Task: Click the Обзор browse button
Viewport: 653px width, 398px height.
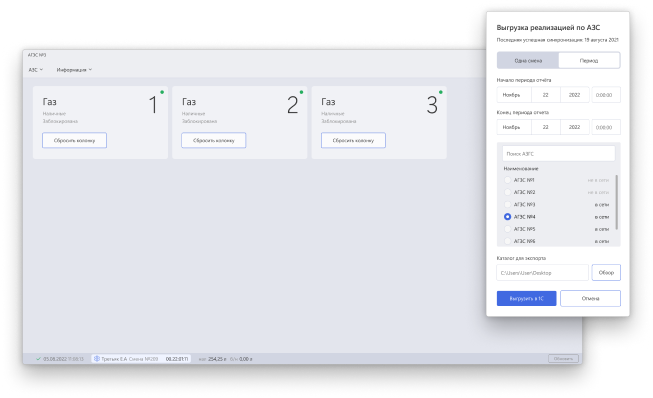Action: pos(606,273)
